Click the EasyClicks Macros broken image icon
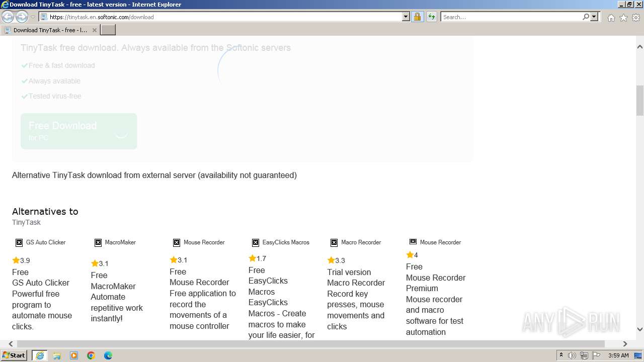This screenshot has width=644, height=362. 256,242
